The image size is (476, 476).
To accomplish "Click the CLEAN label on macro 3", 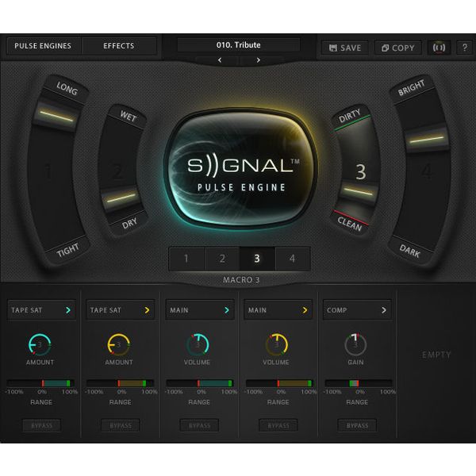I will (349, 224).
